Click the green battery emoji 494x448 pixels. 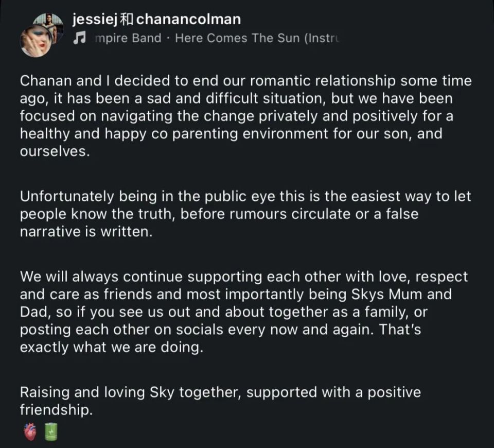point(51,432)
